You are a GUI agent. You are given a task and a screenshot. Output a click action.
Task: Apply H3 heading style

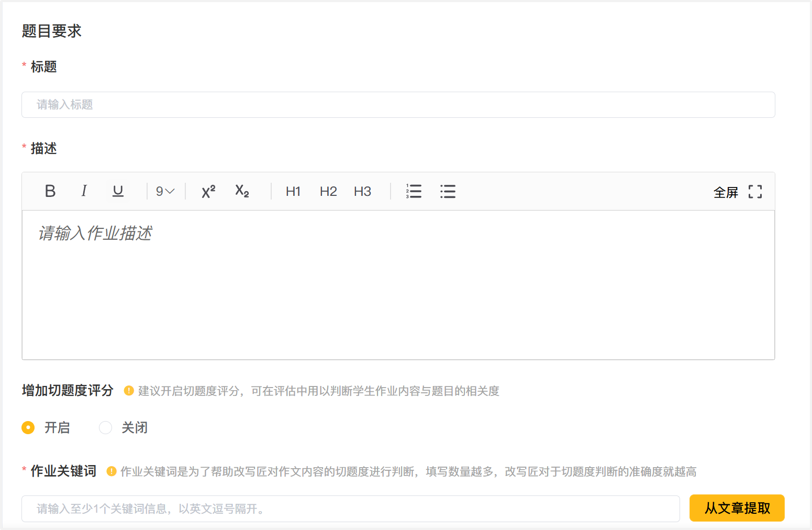[362, 192]
